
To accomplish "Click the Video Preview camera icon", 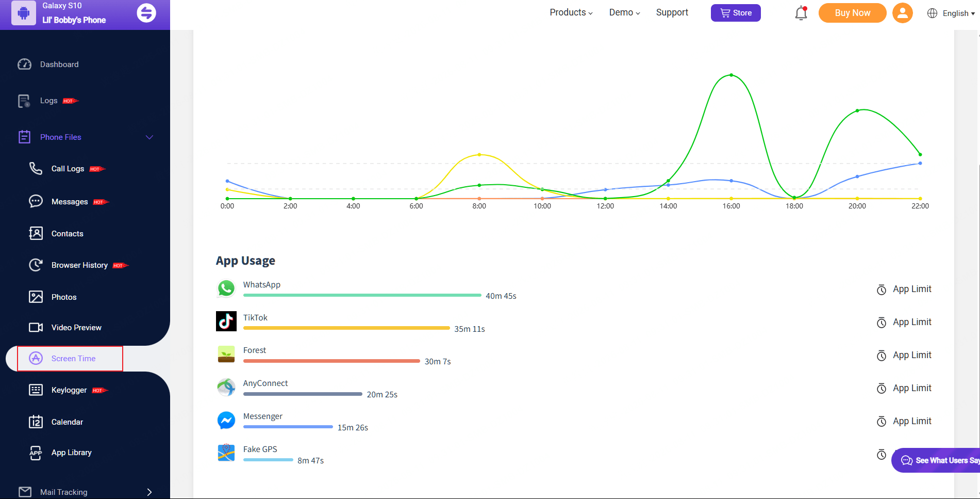I will click(x=36, y=327).
